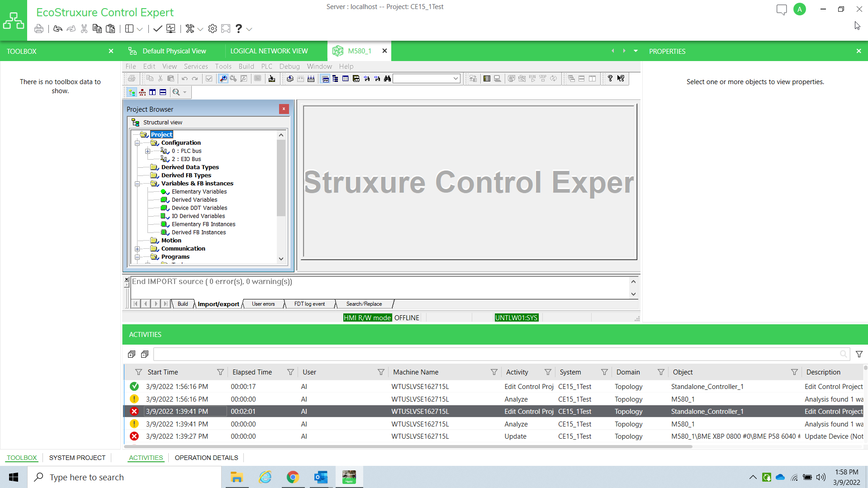Filter the Machine Name column

[494, 372]
